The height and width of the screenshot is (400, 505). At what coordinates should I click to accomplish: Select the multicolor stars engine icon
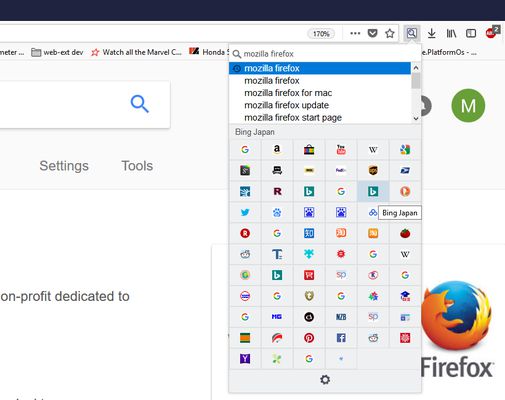(x=373, y=296)
